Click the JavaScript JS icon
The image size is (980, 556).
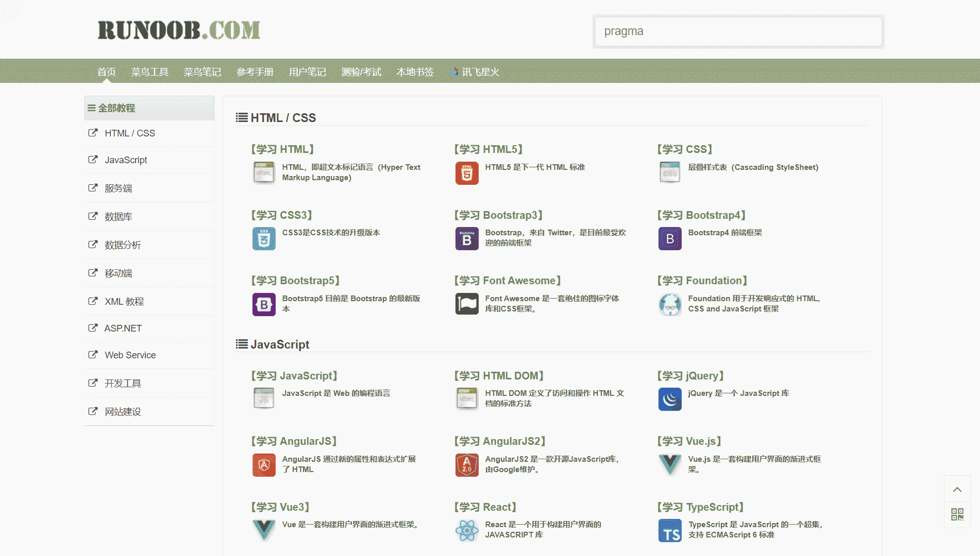(264, 399)
